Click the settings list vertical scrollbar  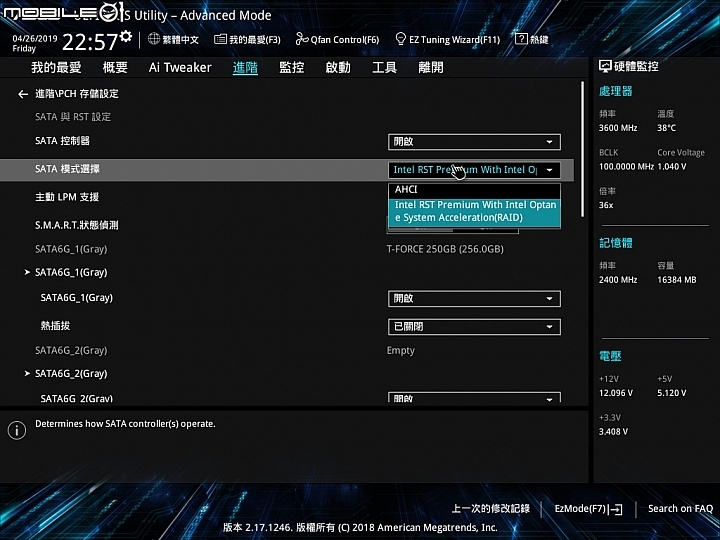(x=582, y=149)
